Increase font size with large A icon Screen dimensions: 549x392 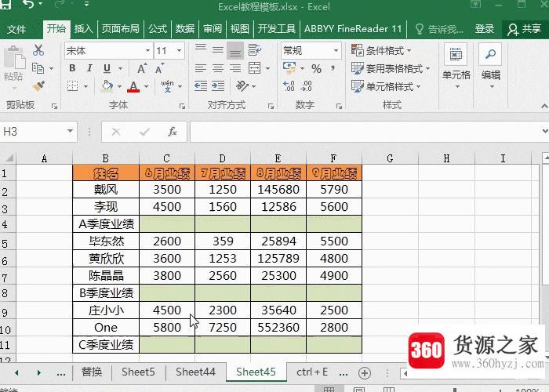[142, 69]
